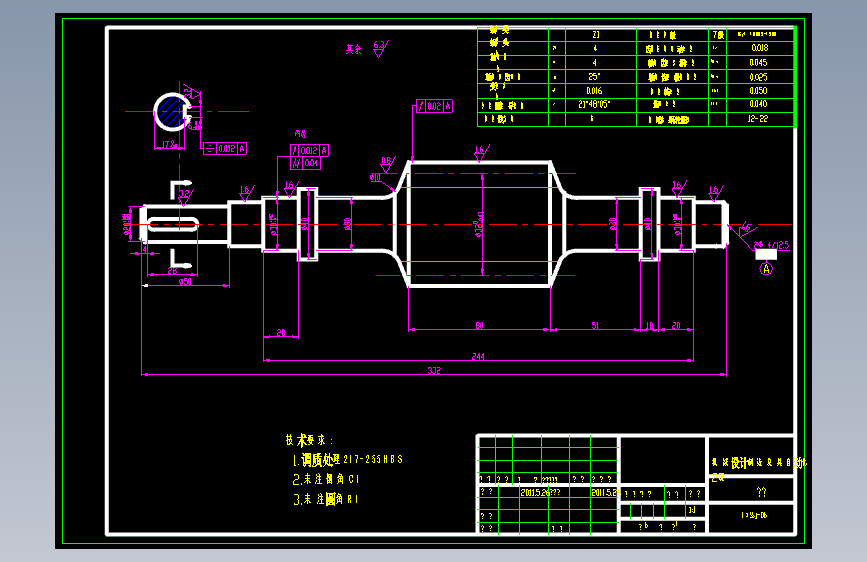Select the 17.8 dimension under the section circle

[169, 144]
